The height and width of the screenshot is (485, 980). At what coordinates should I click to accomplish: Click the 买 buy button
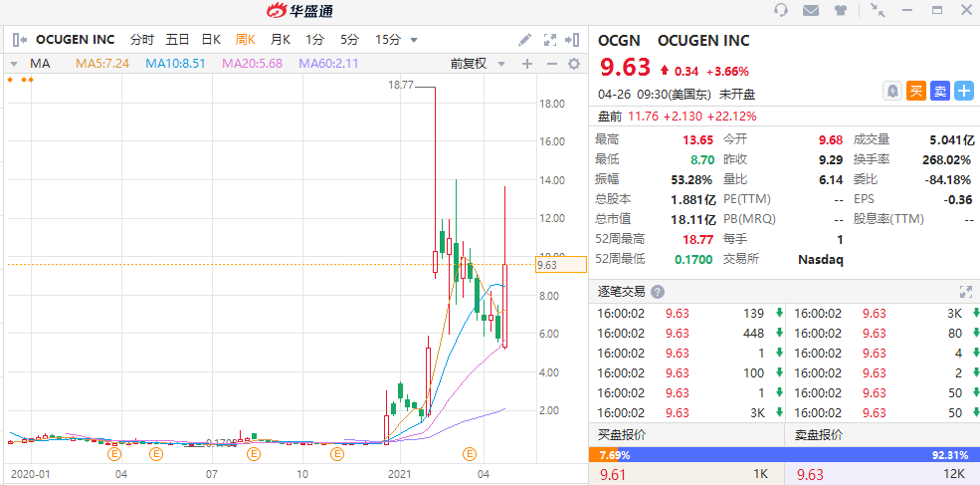point(915,92)
